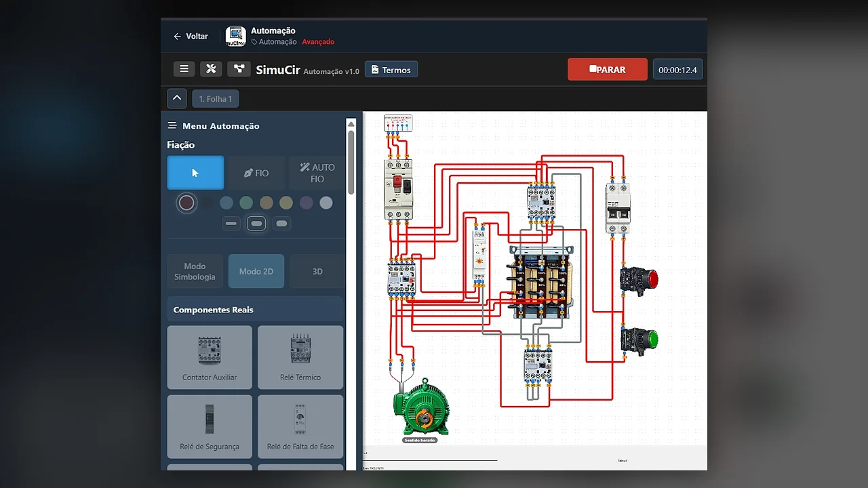868x488 pixels.
Task: Select the medium wire thickness option
Action: (x=256, y=224)
